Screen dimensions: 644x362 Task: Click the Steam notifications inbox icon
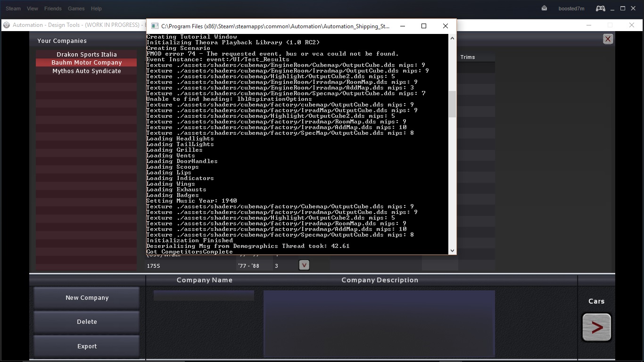(544, 8)
